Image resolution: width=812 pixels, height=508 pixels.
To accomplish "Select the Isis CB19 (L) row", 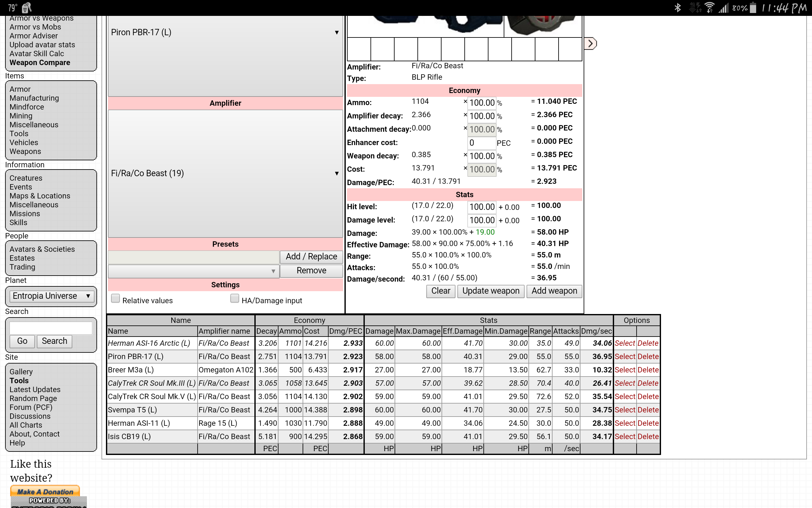I will click(625, 437).
